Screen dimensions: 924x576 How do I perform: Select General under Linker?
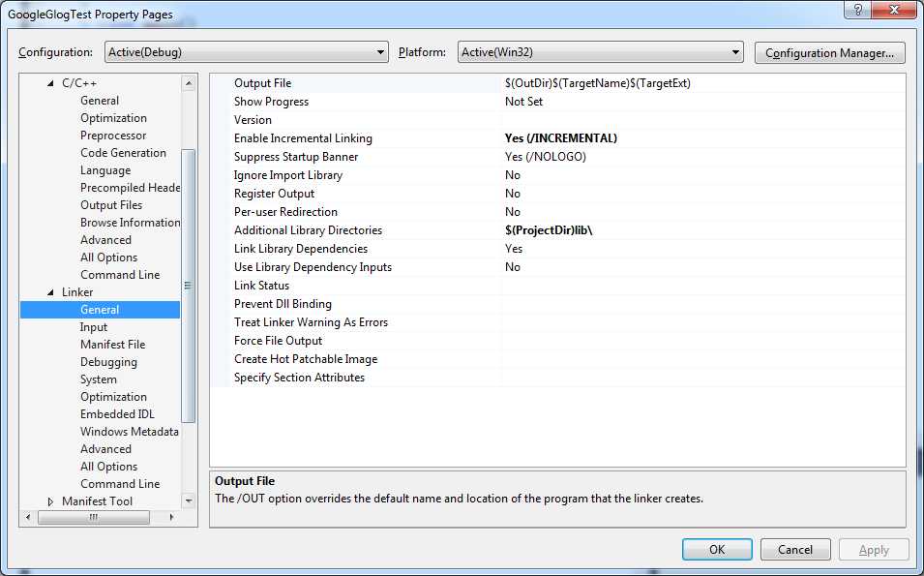pos(100,310)
